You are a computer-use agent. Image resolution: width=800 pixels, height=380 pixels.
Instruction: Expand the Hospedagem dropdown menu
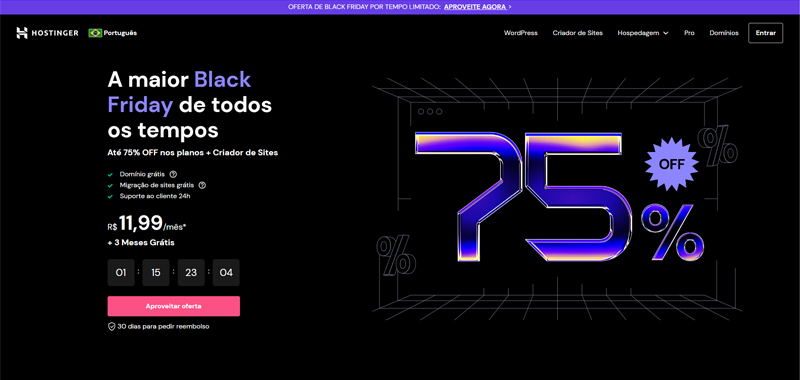click(x=643, y=33)
